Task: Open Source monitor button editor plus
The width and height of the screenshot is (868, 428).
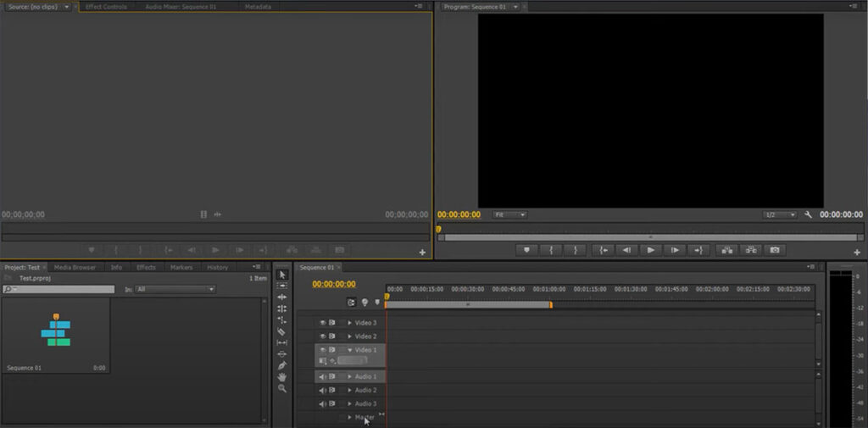Action: 422,252
